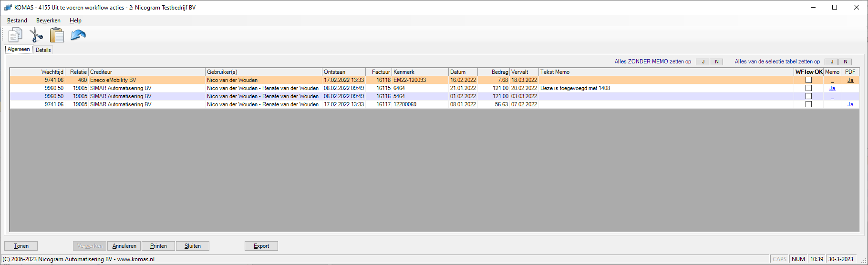Click the clipboard Paste icon
868x265 pixels.
[57, 35]
